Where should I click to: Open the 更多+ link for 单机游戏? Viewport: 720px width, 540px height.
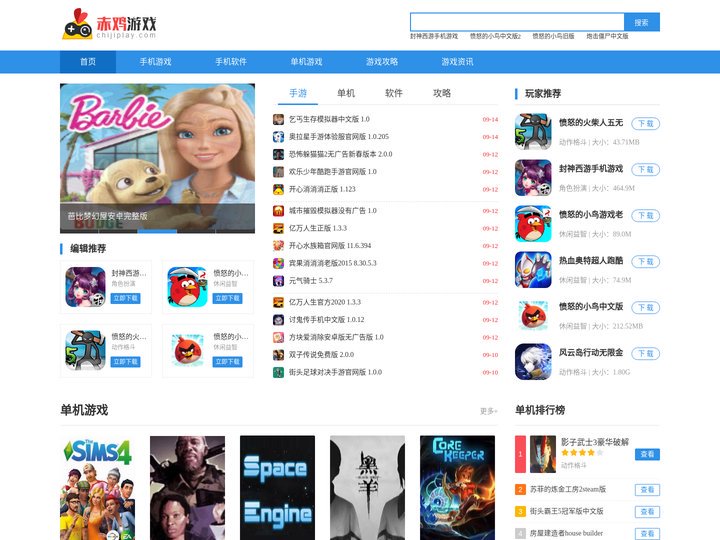pos(489,411)
